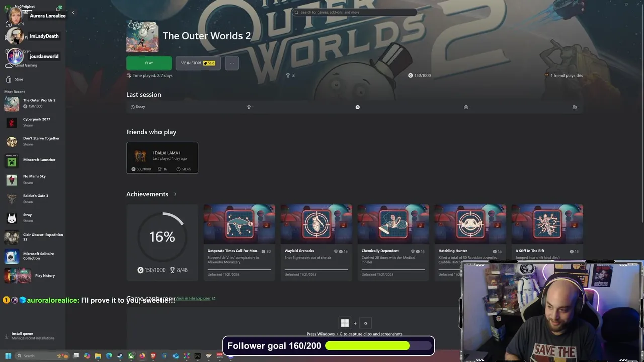The height and width of the screenshot is (362, 644).
Task: Select The Outer Worlds 2 in Most Recent
Action: [x=33, y=103]
